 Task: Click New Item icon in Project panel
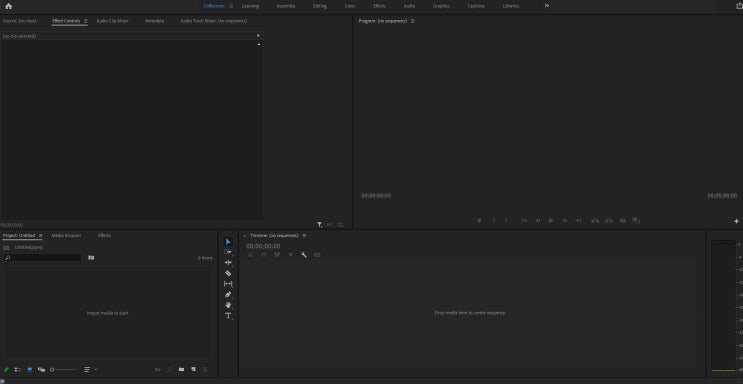tap(193, 369)
